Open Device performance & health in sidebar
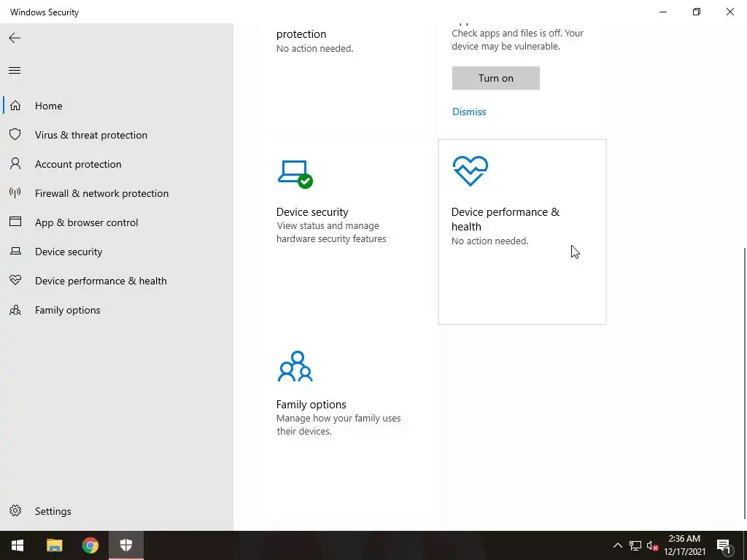This screenshot has width=747, height=560. [101, 281]
